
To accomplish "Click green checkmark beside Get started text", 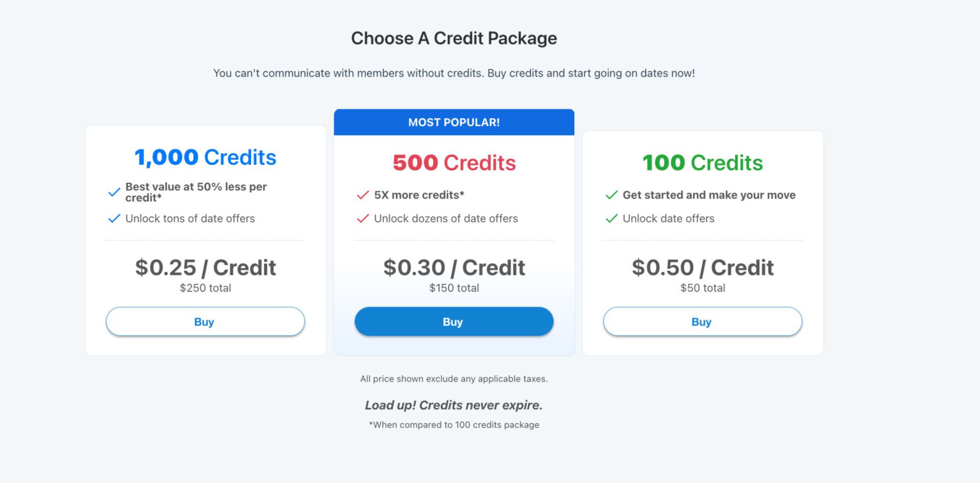I will [x=611, y=195].
